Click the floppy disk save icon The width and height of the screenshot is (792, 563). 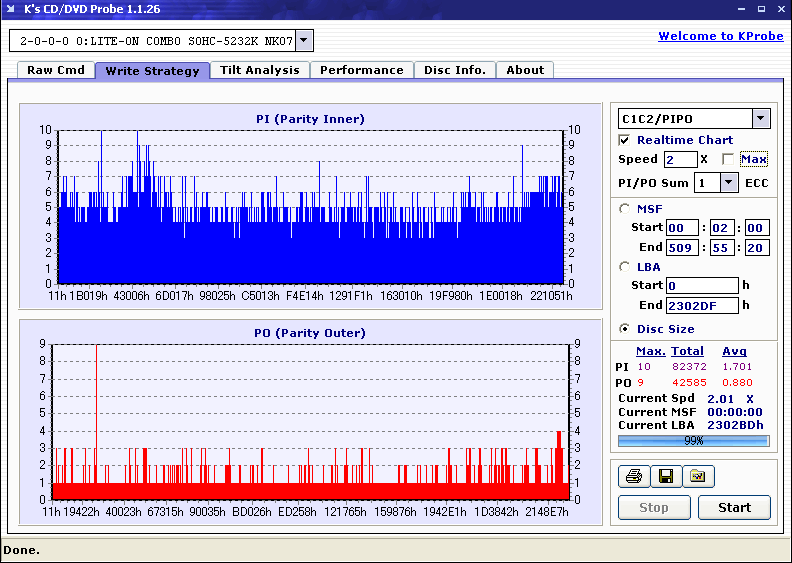click(x=665, y=477)
